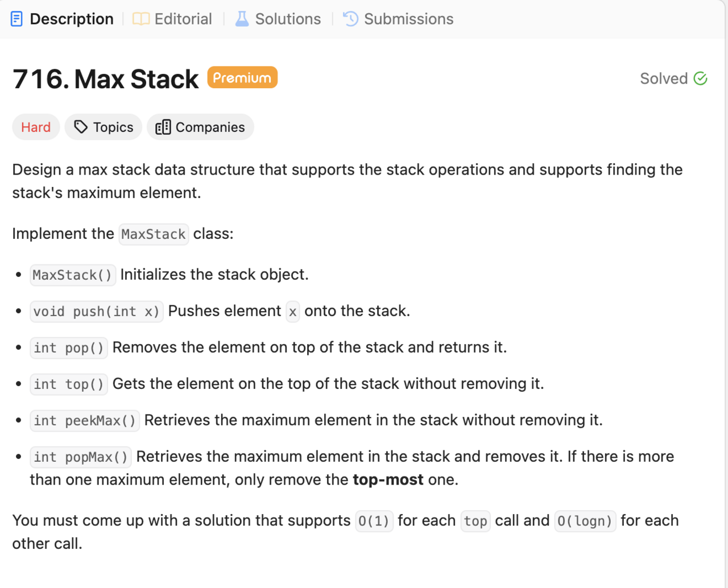Switch to the Editorial tab
Viewport: 728px width, 588px height.
point(172,18)
